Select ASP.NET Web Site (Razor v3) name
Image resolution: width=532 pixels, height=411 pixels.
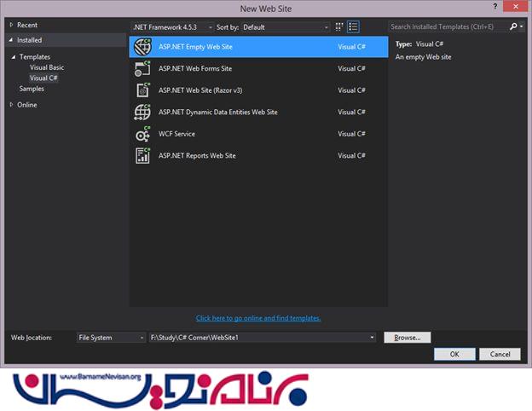pyautogui.click(x=200, y=90)
